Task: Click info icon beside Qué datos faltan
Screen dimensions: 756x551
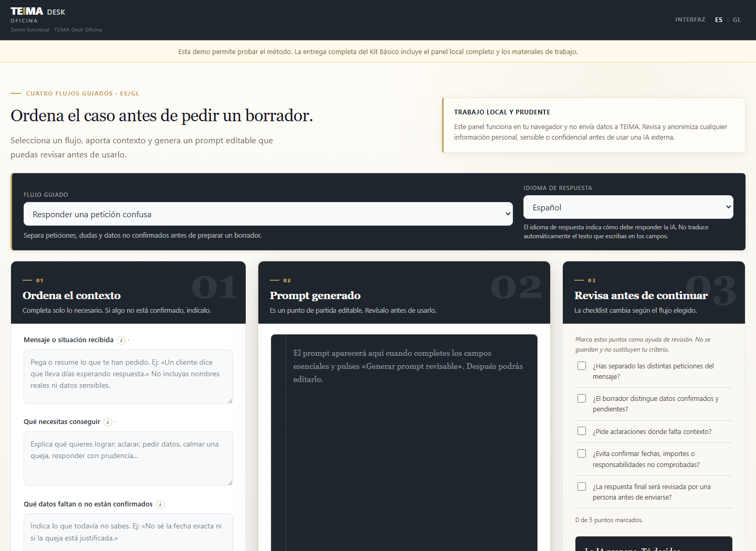Action: click(161, 504)
